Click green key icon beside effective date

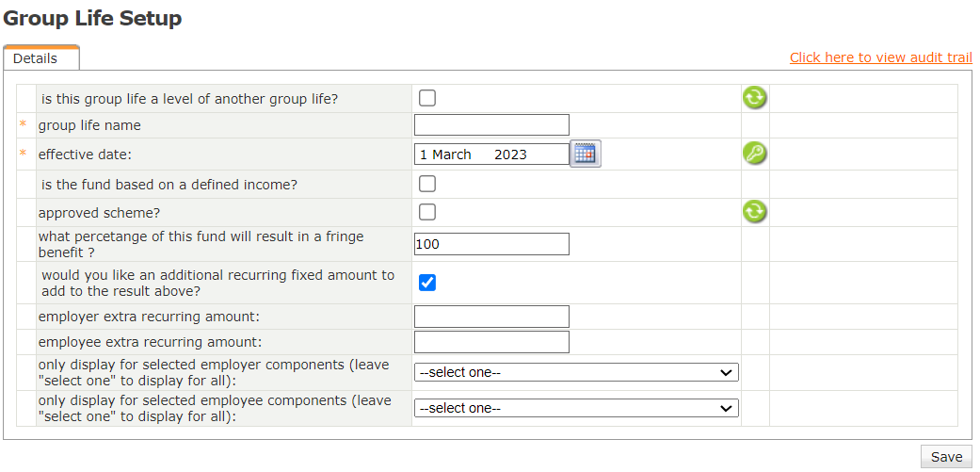tap(755, 154)
